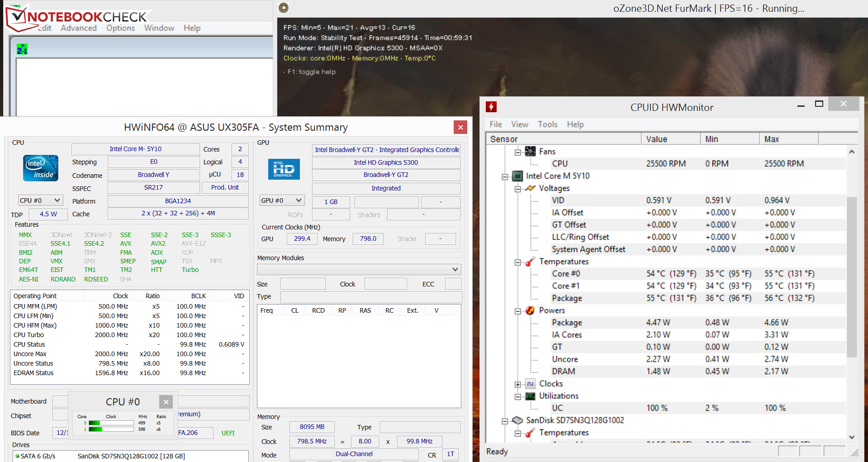The height and width of the screenshot is (462, 868).
Task: Click the Prod. Unit field
Action: 225,187
